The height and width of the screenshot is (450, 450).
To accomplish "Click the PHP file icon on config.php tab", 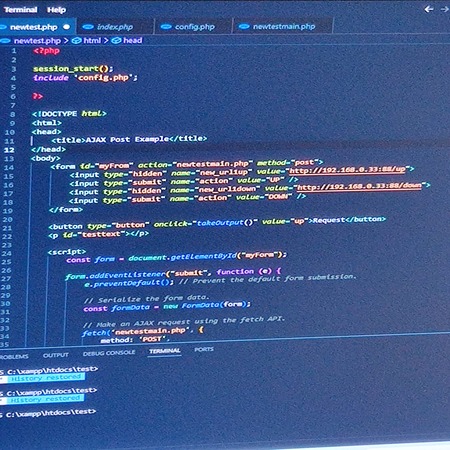I will pyautogui.click(x=166, y=27).
